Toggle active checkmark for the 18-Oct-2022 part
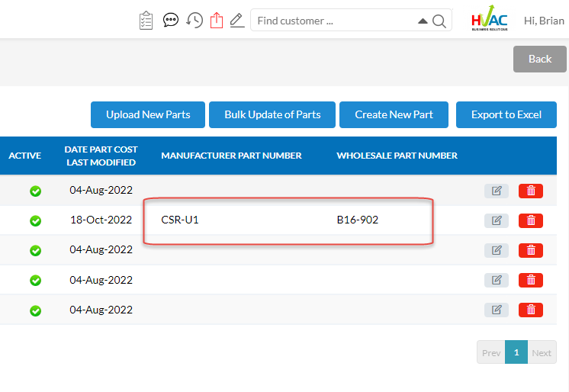Viewport: 569px width, 392px height. coord(35,220)
